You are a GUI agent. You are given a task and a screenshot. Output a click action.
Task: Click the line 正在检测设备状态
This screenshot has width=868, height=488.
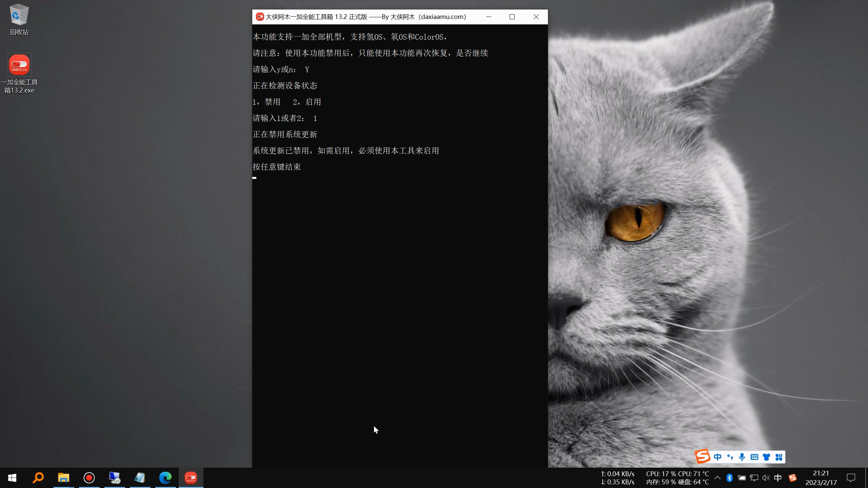click(285, 86)
